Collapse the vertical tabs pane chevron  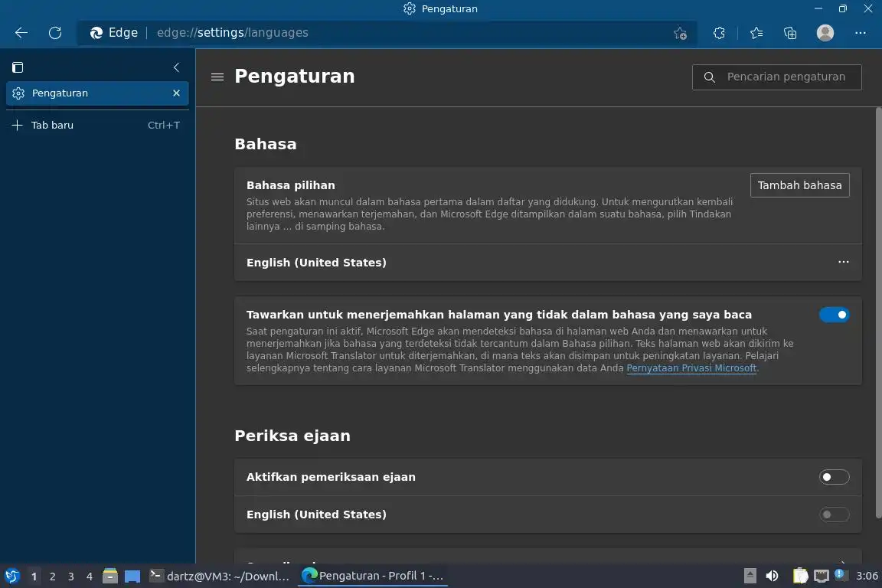coord(177,67)
